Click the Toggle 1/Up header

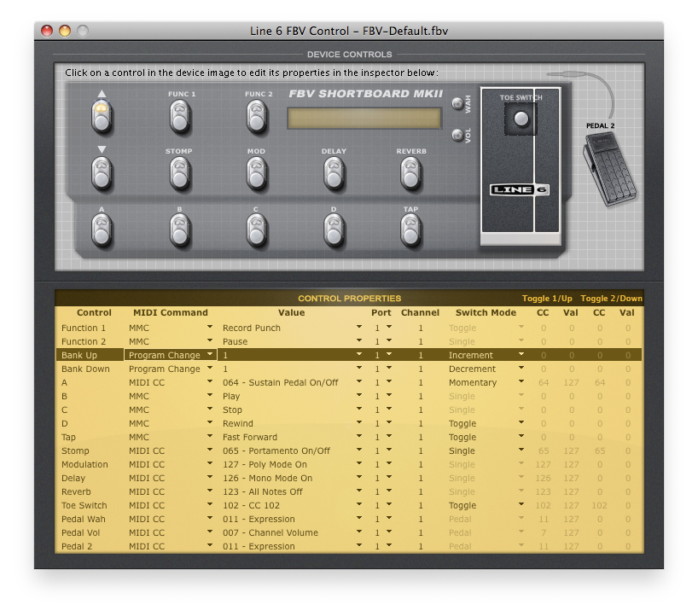click(x=547, y=299)
